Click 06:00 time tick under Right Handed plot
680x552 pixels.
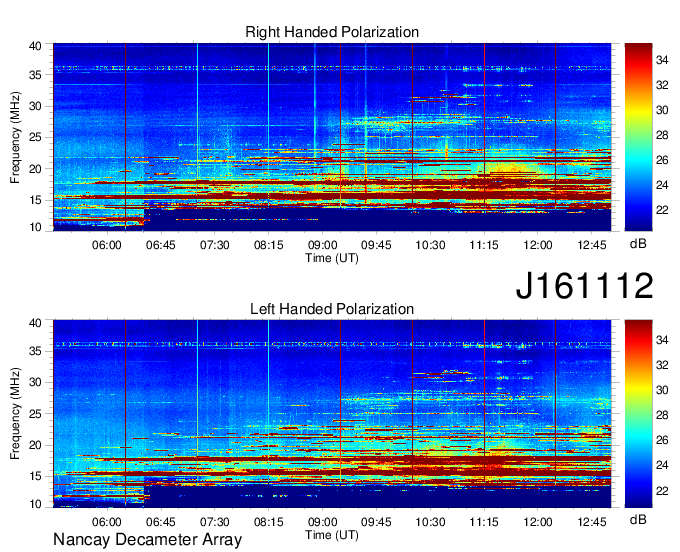[x=107, y=245]
